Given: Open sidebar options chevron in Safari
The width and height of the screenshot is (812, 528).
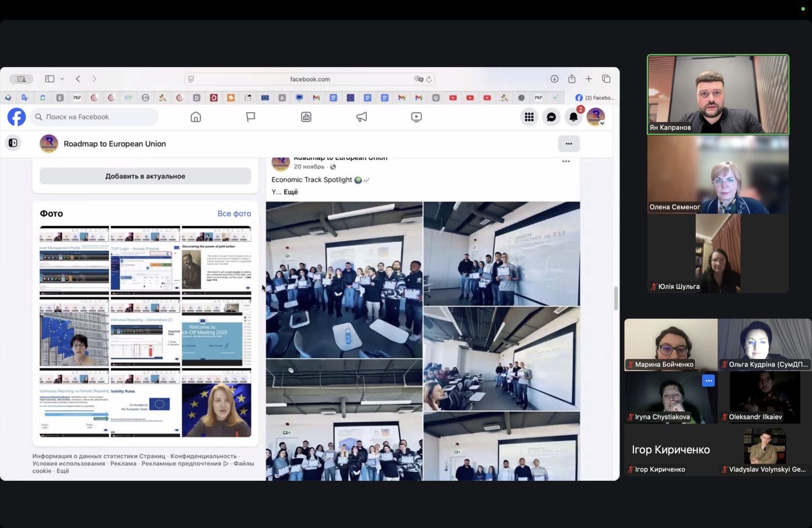Looking at the screenshot, I should click(62, 79).
